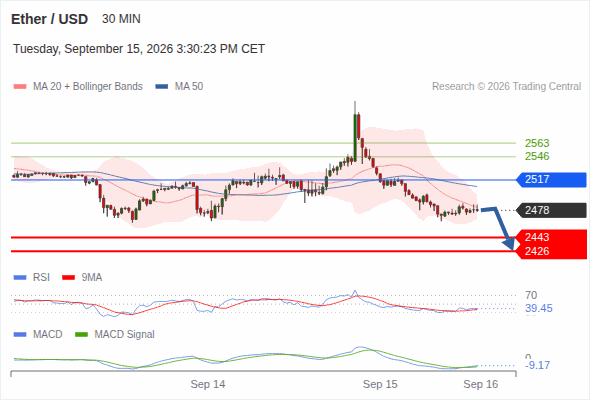590x400 pixels.
Task: Click the MA 50 blue legend swatch
Action: pos(162,87)
